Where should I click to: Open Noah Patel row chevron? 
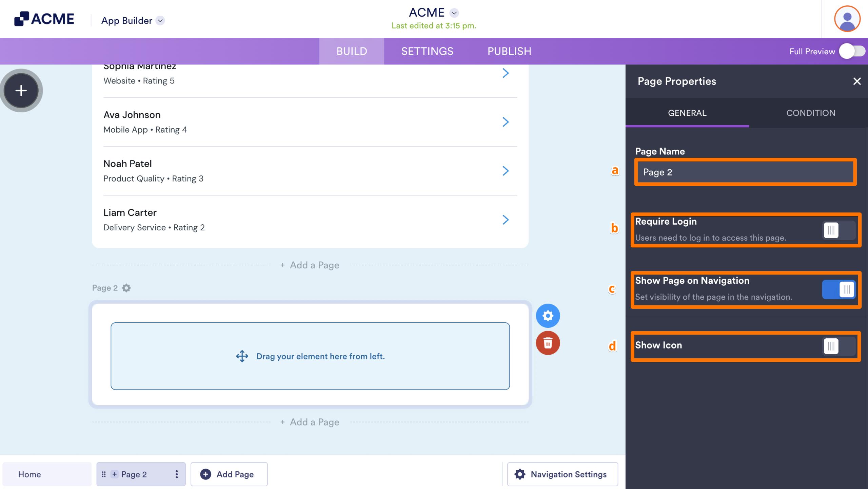(506, 171)
